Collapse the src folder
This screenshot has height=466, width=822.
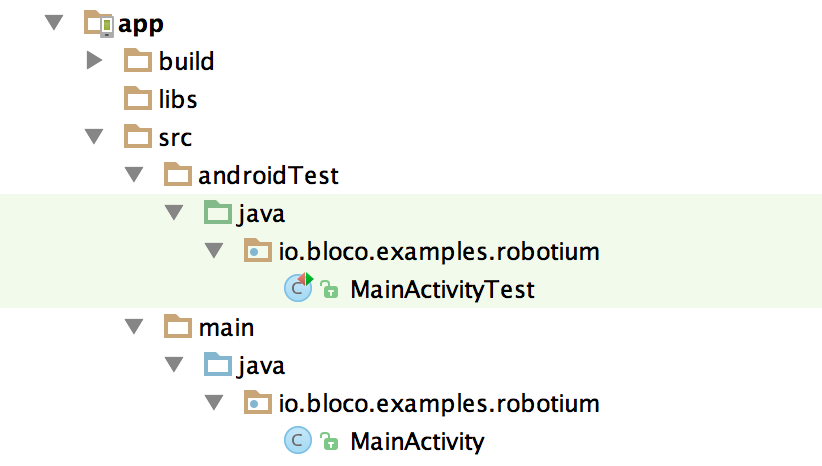click(x=94, y=136)
